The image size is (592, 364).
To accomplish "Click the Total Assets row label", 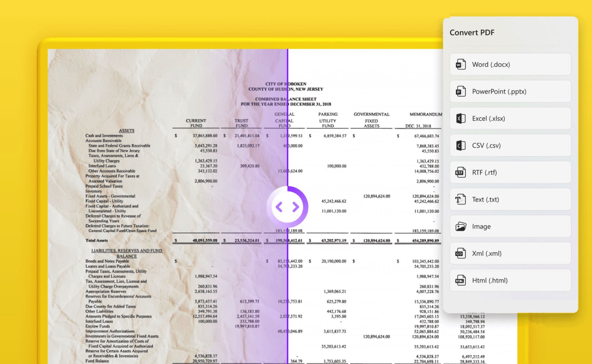I will 97,240.
